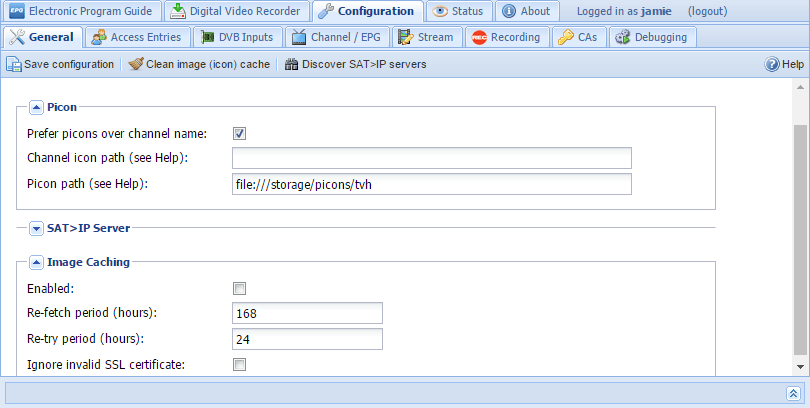
Task: Click the CAs key icon
Action: [x=565, y=38]
